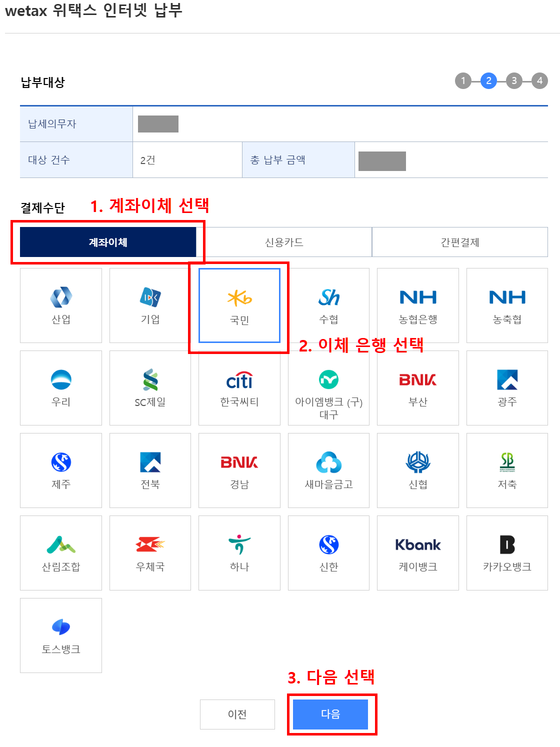Select the 산업 bank icon

click(x=61, y=305)
